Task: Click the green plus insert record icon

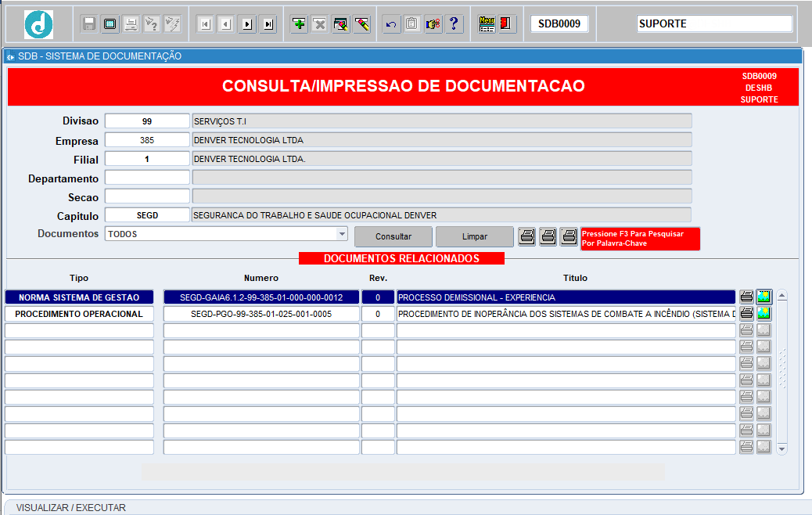Action: [x=299, y=24]
